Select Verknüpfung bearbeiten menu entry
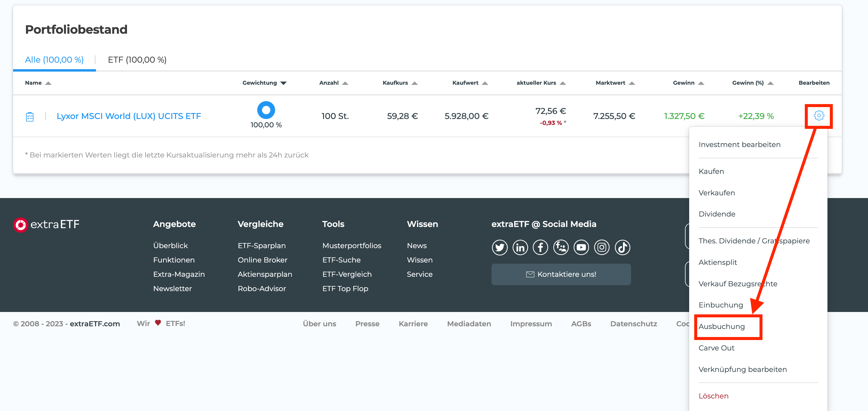Screen dimensions: 868x411 pos(742,370)
